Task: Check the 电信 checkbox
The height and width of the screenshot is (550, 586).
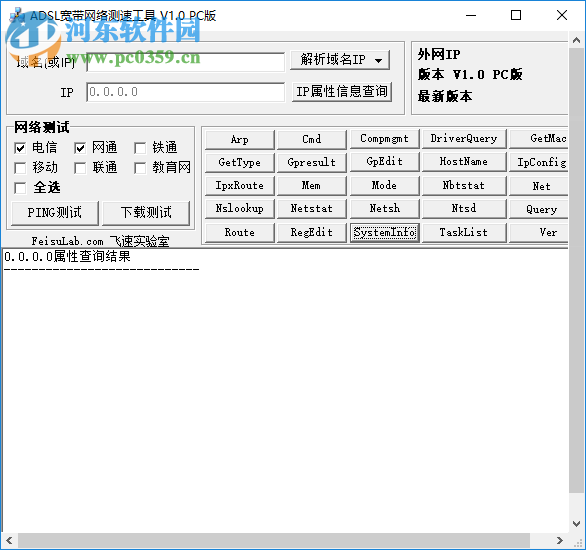Action: 20,148
